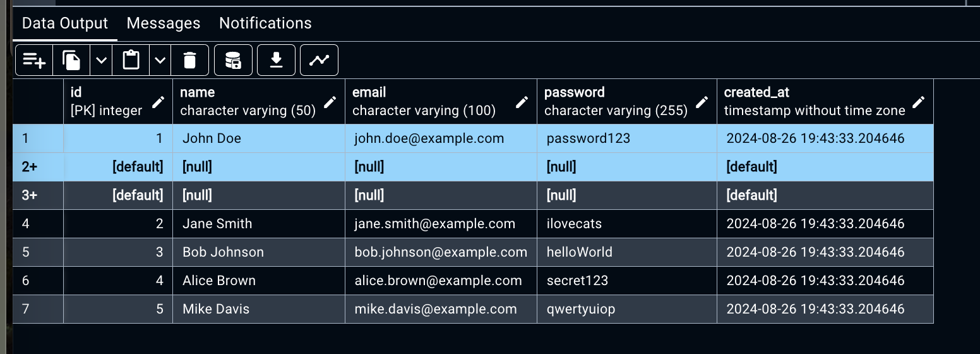
Task: Click edit pencil on created_at column
Action: coord(918,102)
